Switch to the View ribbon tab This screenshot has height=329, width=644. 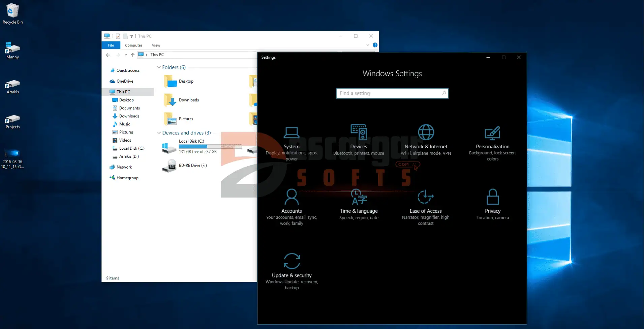156,45
